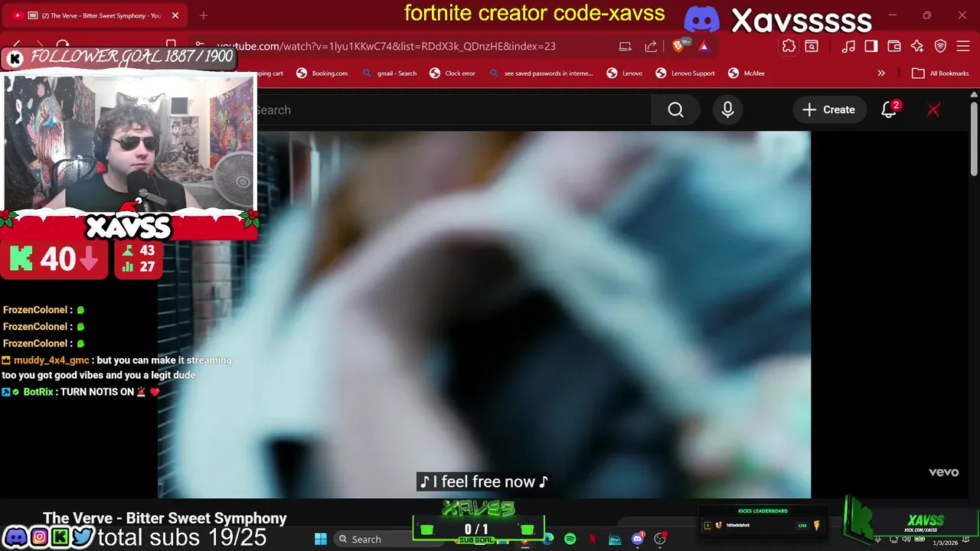Open Netflix from the taskbar
This screenshot has width=980, height=551.
click(x=593, y=539)
